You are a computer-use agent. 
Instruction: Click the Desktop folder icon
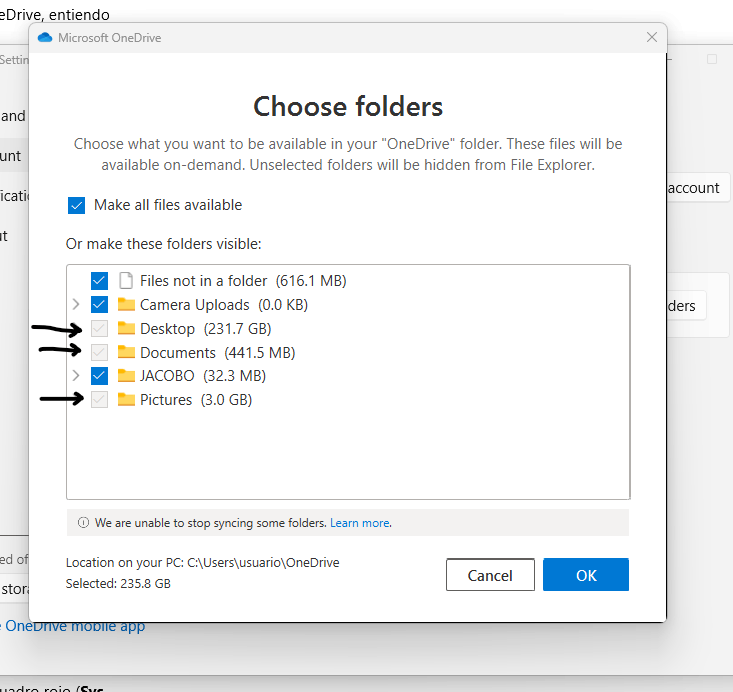click(x=126, y=328)
